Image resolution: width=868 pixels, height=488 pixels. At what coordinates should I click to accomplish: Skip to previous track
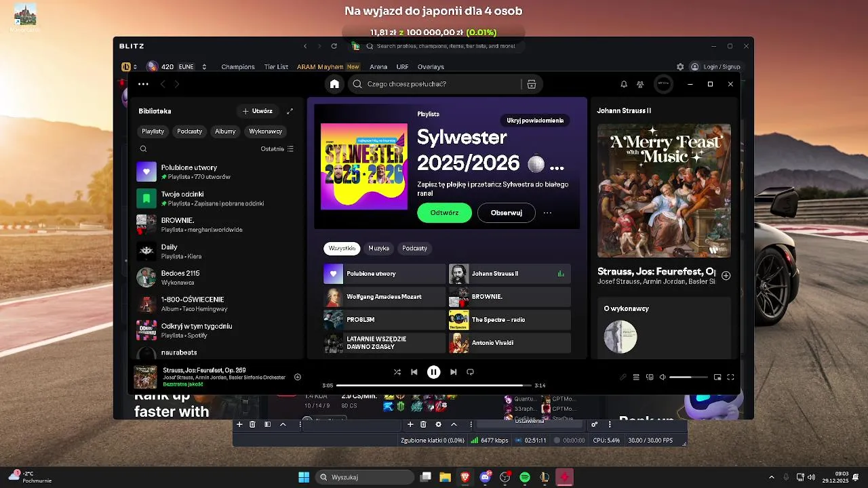coord(414,372)
